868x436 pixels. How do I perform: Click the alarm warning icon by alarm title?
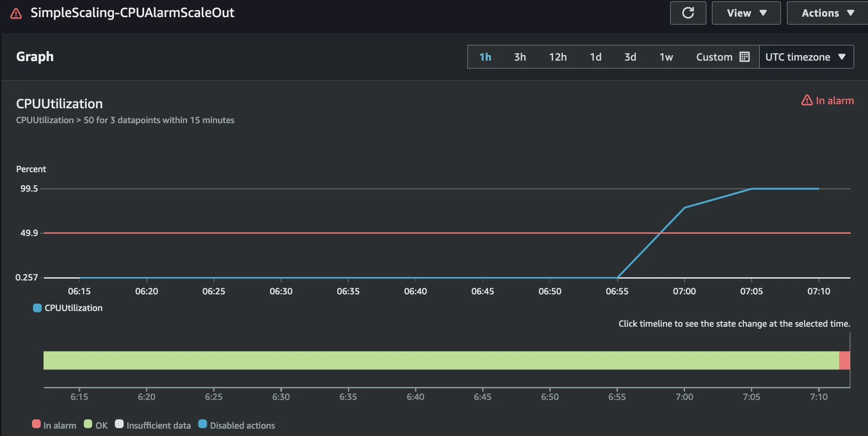tap(16, 13)
